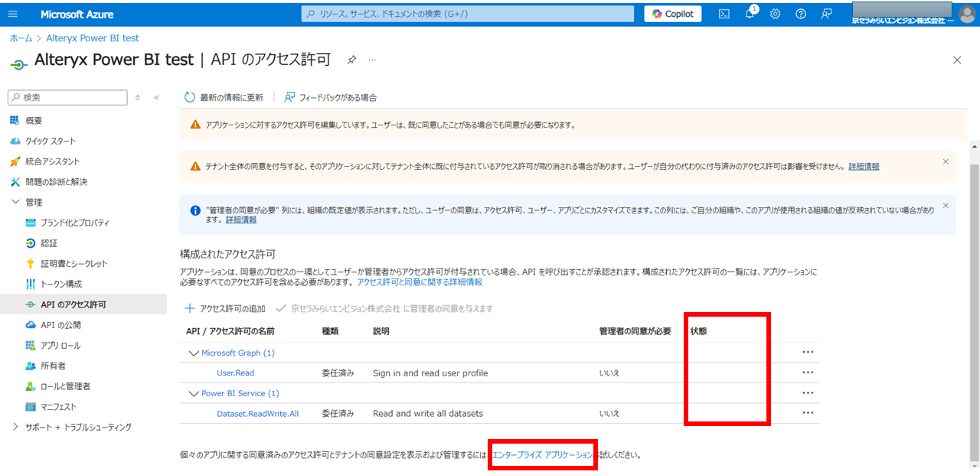The width and height of the screenshot is (980, 475).
Task: Click the Microsoft Azure logo text
Action: coord(77,14)
